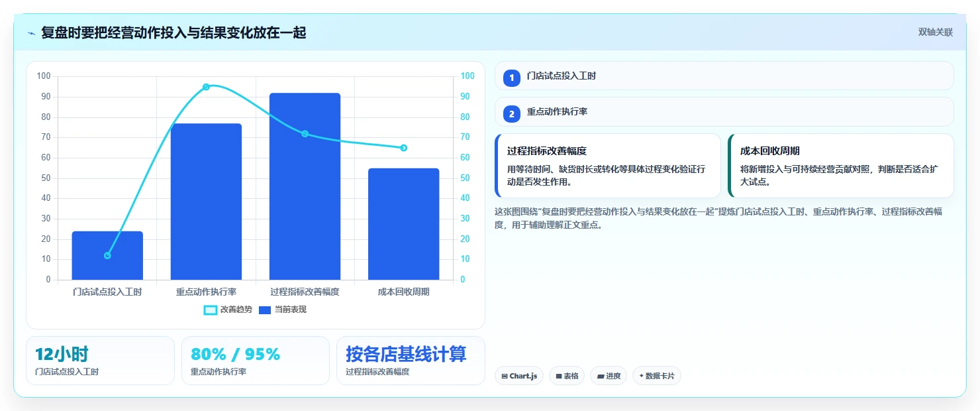This screenshot has width=980, height=411.
Task: Click the right axis value 50
Action: pyautogui.click(x=465, y=178)
